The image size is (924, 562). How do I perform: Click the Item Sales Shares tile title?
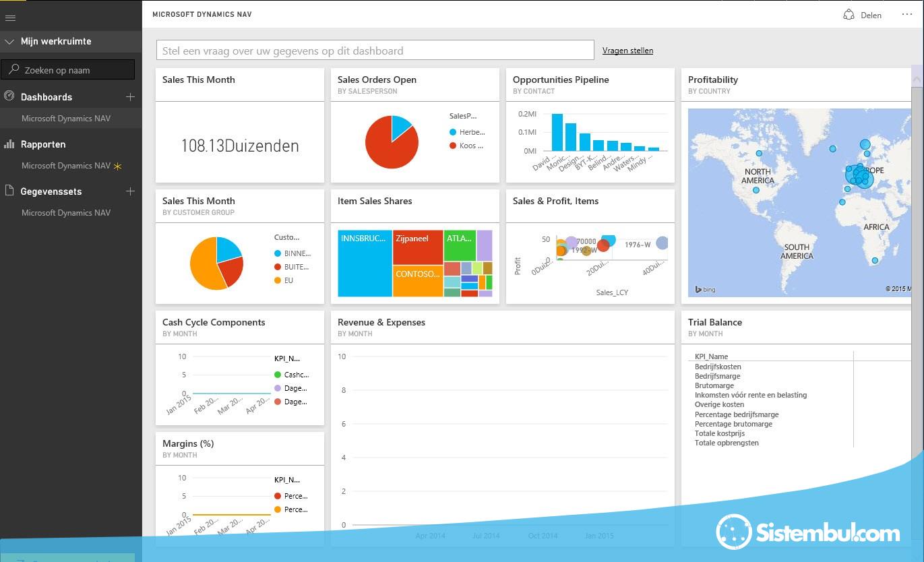(x=375, y=201)
